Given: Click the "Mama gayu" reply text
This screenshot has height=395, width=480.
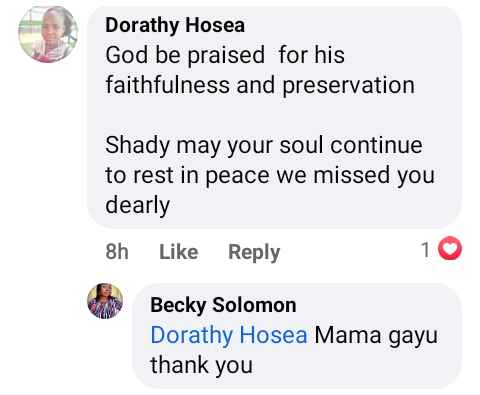Looking at the screenshot, I should pyautogui.click(x=376, y=336).
